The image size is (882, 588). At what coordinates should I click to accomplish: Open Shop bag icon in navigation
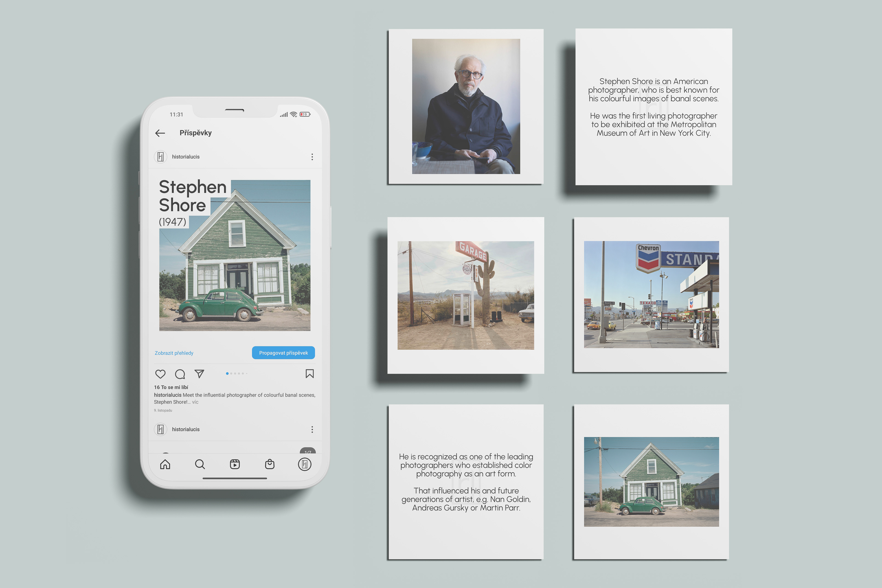270,464
